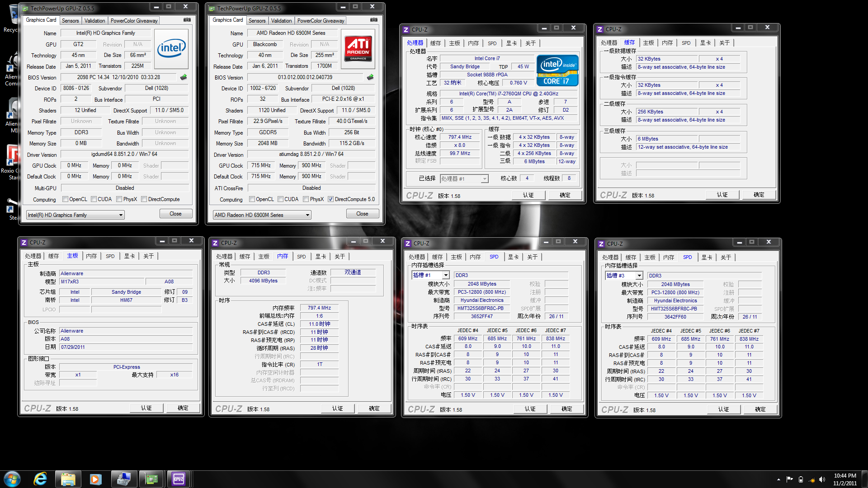
Task: Switch to Validation tab in Radeon GPU-Z
Action: pyautogui.click(x=282, y=21)
